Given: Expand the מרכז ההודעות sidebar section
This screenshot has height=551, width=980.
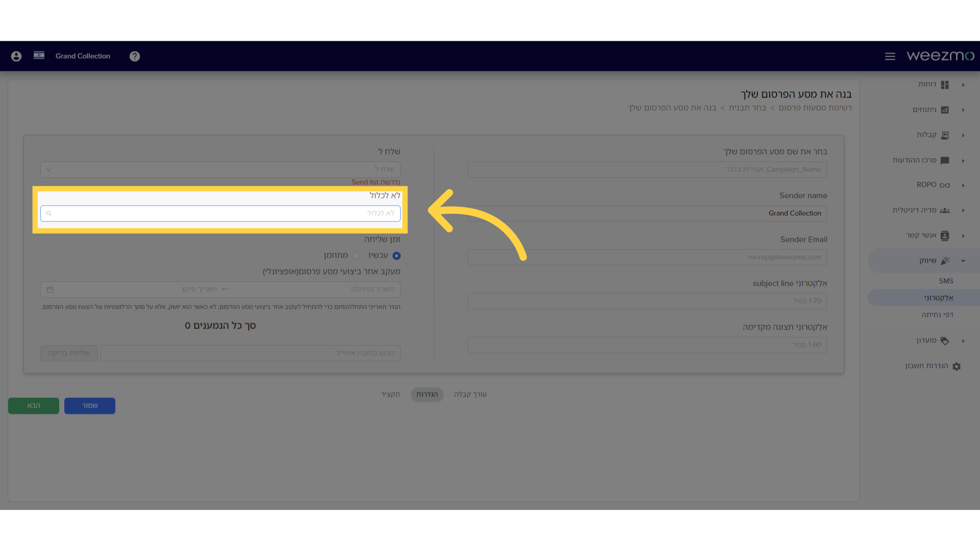Looking at the screenshot, I should click(963, 161).
